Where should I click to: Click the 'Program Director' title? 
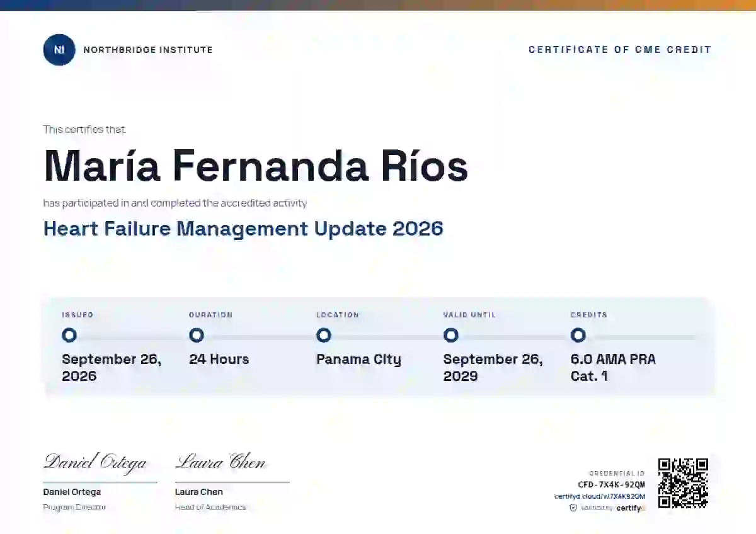(x=74, y=507)
